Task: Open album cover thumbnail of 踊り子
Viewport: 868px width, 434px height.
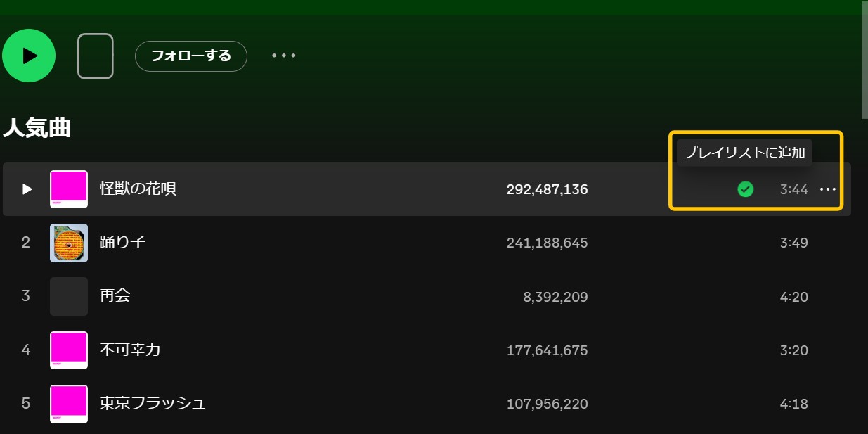Action: tap(69, 243)
